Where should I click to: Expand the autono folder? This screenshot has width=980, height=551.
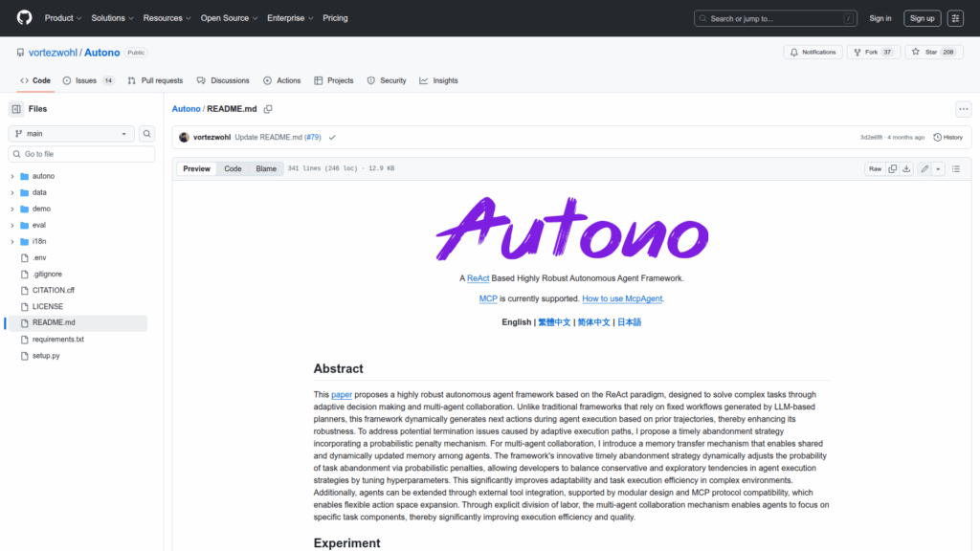[11, 176]
